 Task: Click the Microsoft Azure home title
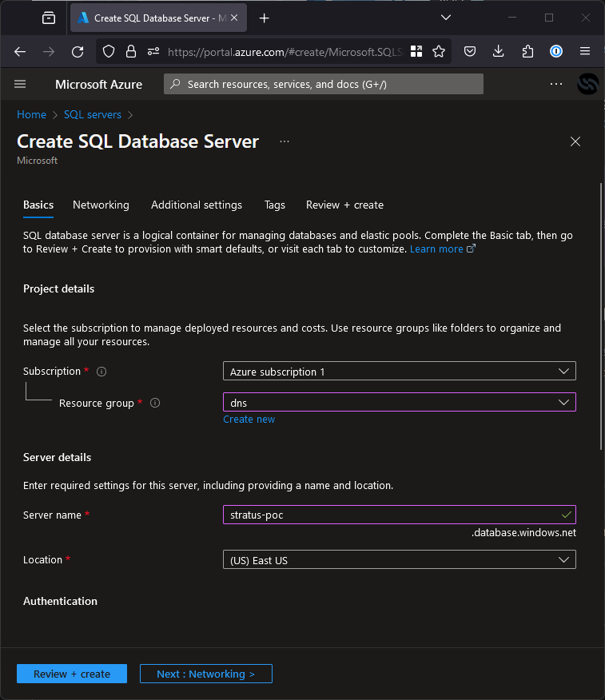[98, 85]
